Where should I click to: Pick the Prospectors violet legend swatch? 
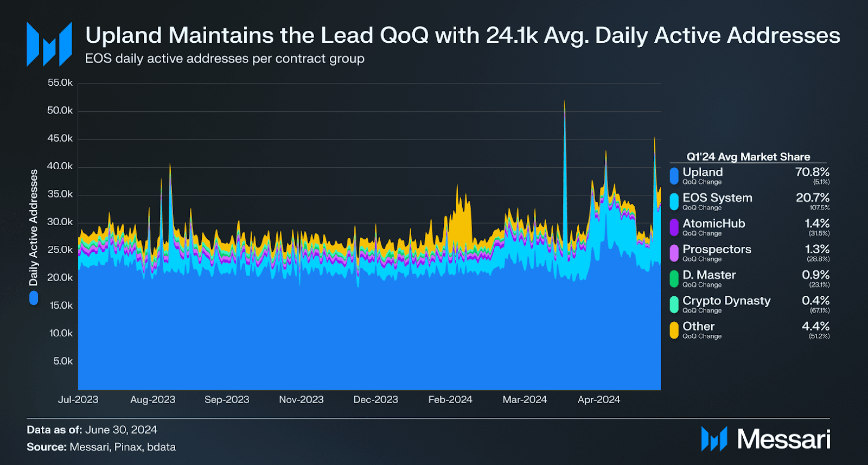click(674, 253)
